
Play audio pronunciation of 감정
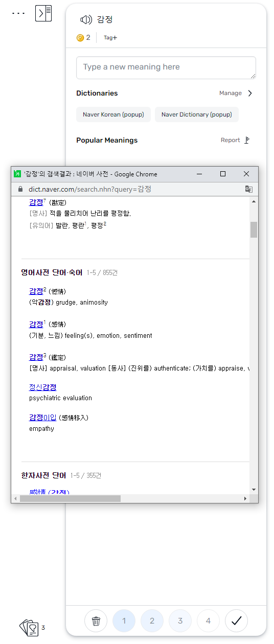[x=86, y=20]
